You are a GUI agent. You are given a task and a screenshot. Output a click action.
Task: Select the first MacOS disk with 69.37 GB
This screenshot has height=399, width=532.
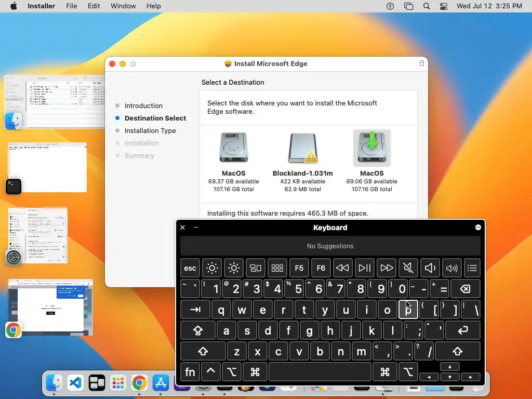click(x=233, y=162)
